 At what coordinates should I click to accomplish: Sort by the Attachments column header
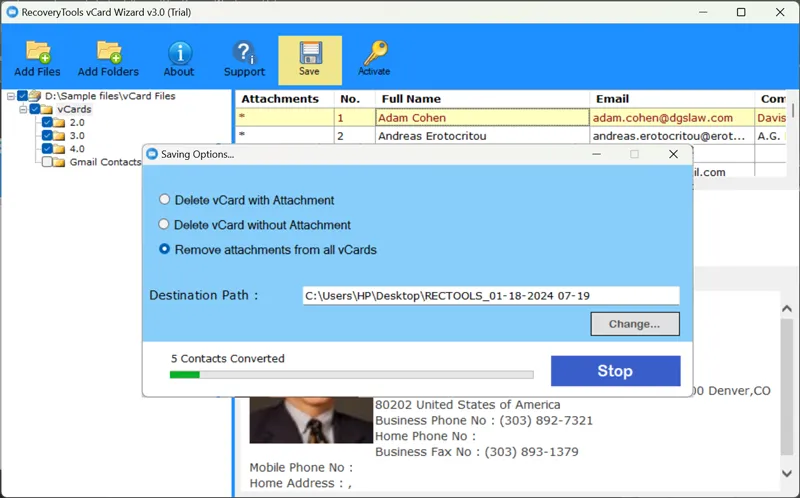click(x=284, y=98)
